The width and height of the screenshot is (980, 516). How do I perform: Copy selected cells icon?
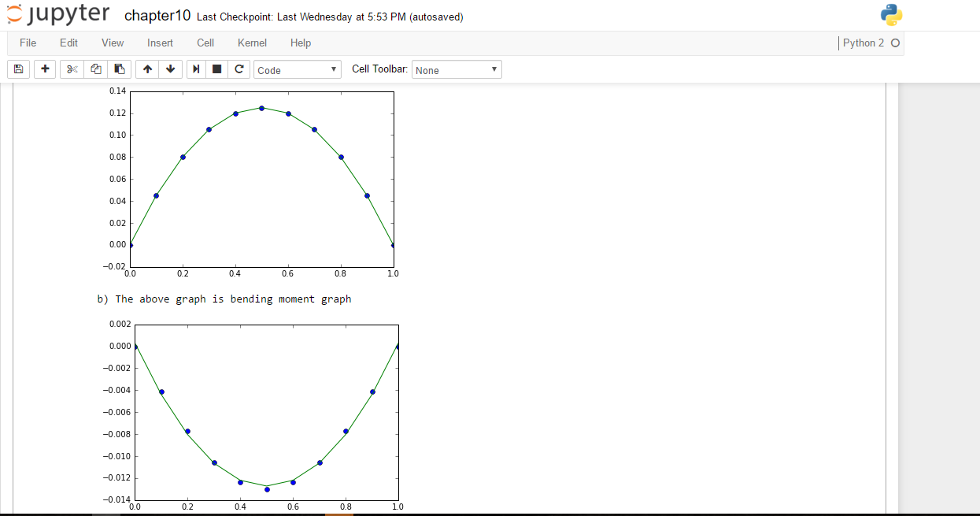coord(95,69)
